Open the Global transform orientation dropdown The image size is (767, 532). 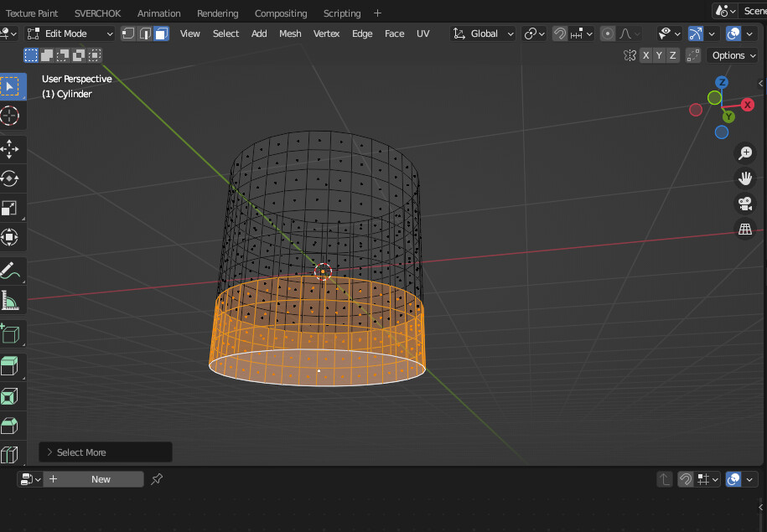483,34
